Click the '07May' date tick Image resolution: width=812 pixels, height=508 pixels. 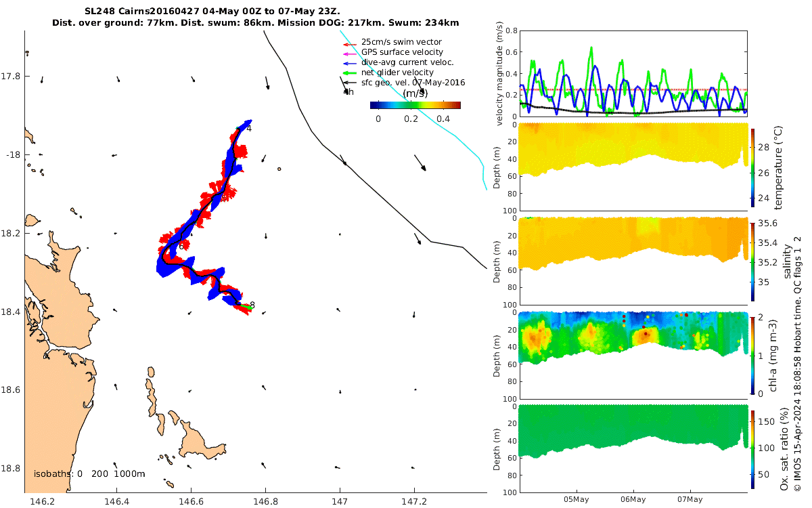(690, 499)
